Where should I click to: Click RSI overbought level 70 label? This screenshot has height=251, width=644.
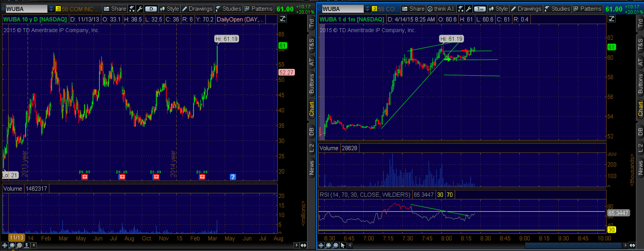[450, 195]
